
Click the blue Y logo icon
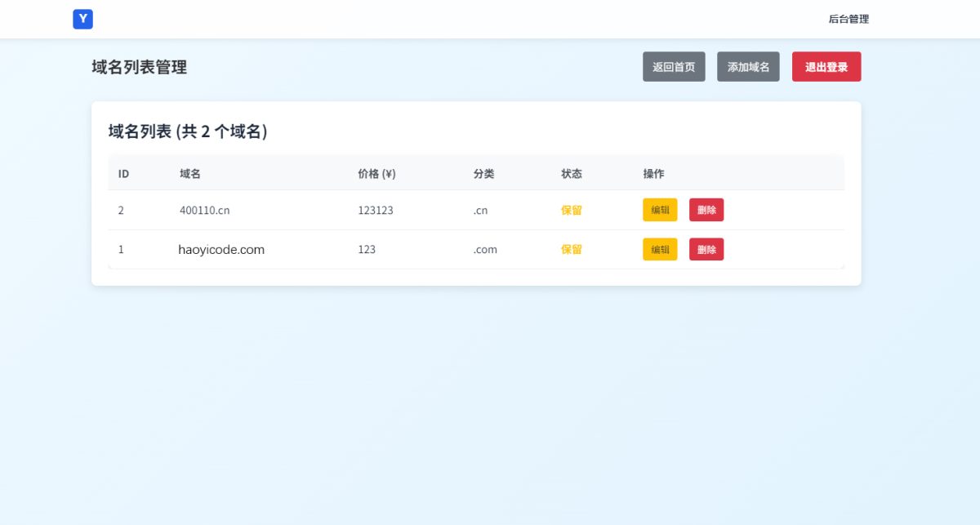(82, 19)
